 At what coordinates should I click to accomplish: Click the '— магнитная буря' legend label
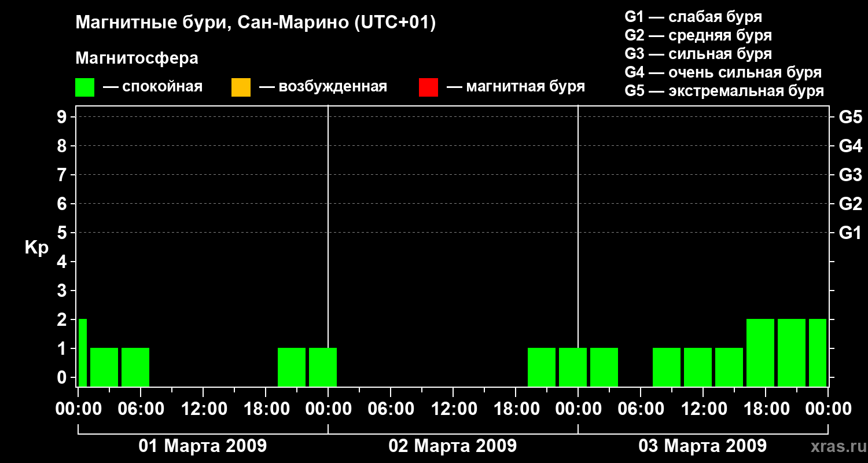(x=516, y=87)
